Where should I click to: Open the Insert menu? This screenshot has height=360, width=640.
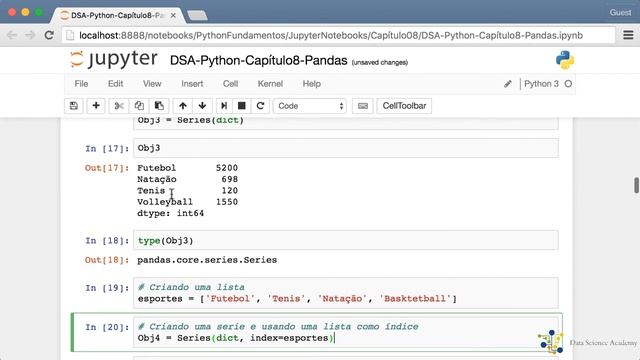coord(192,84)
